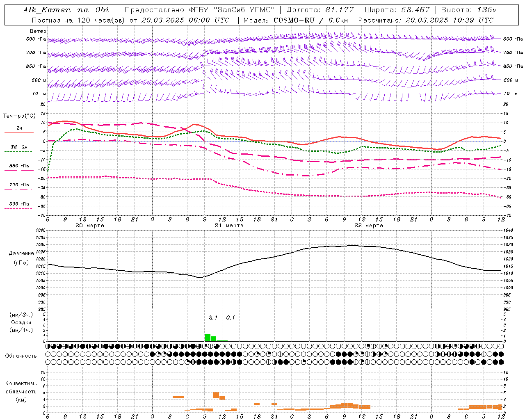Select the 850 гПа temperature legend entry

pyautogui.click(x=19, y=166)
